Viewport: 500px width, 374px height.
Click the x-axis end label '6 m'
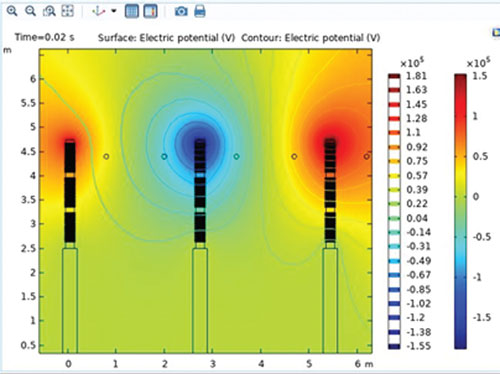tap(364, 364)
